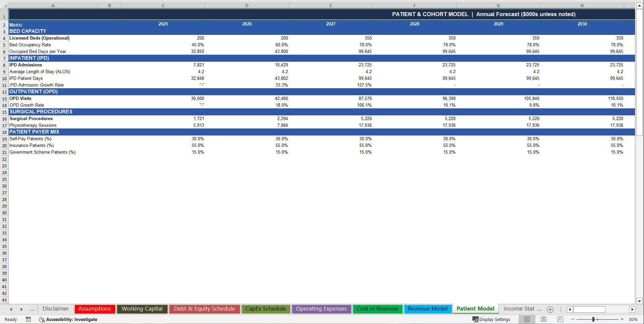Click the Add New Sheet plus button
This screenshot has width=644, height=324.
pos(550,309)
